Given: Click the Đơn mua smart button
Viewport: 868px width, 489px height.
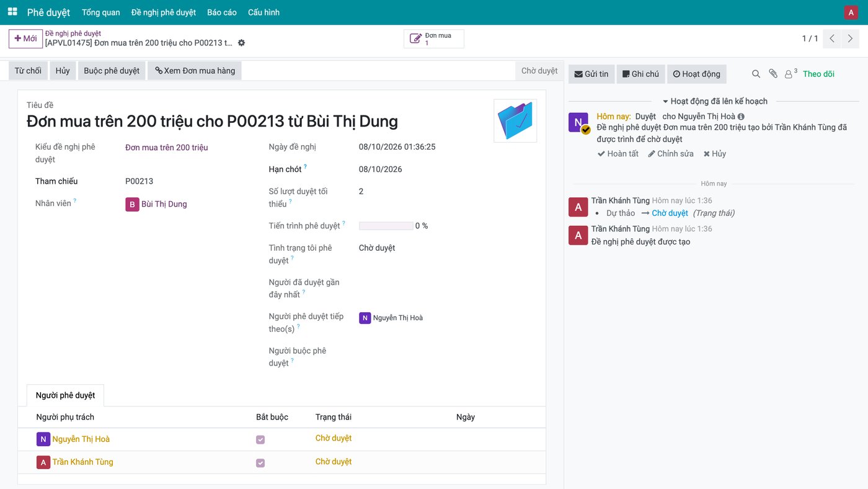Looking at the screenshot, I should coord(434,39).
